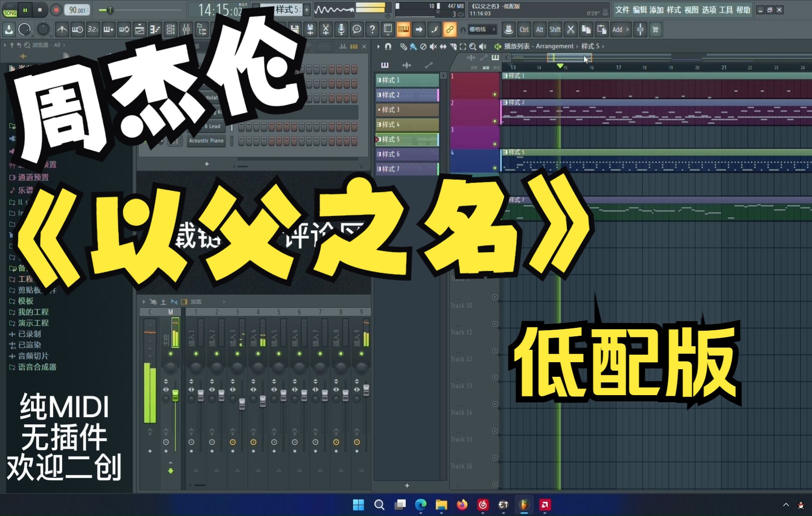
Task: Toggle the 3-2-1 countdown before recording
Action: [93, 30]
